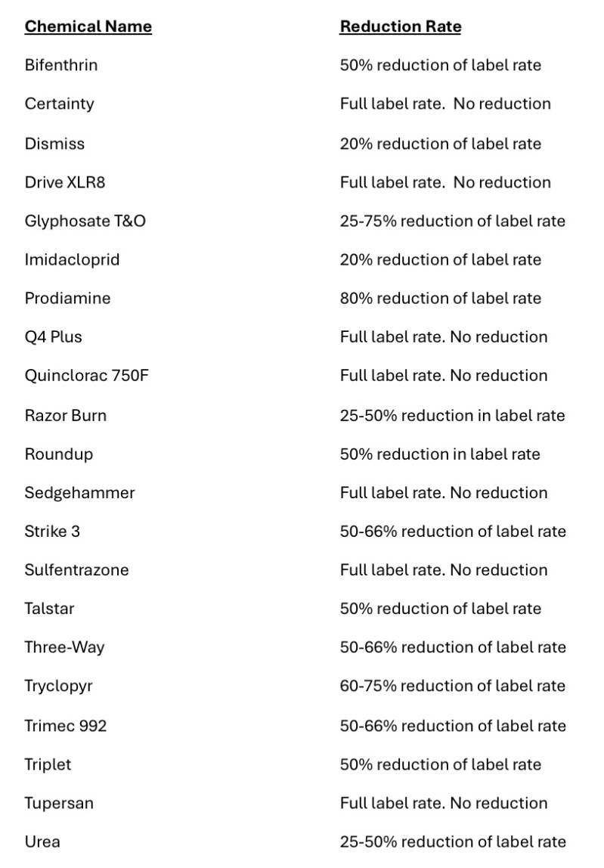
Task: Click the Chemical Name column header
Action: (88, 26)
